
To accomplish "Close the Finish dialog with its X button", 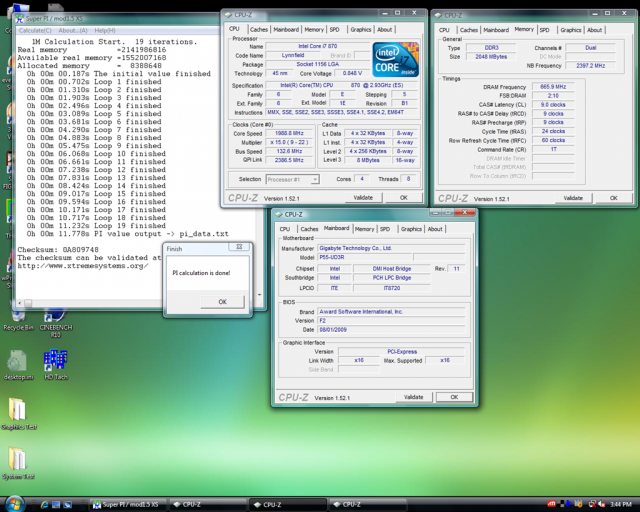I will click(x=239, y=247).
